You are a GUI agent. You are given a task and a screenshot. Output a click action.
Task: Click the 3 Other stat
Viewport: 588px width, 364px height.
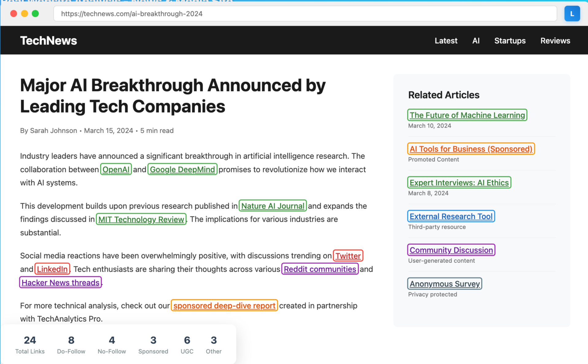213,344
